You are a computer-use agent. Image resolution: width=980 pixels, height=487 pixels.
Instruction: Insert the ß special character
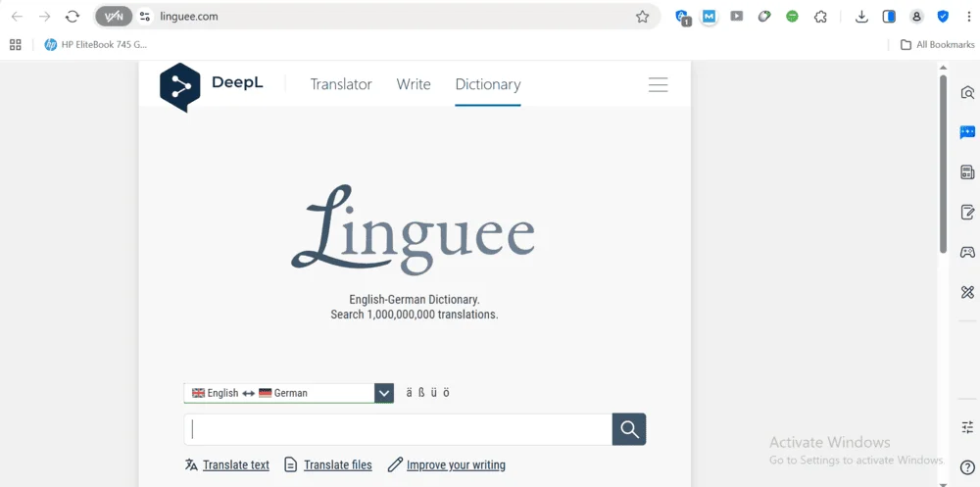click(421, 393)
